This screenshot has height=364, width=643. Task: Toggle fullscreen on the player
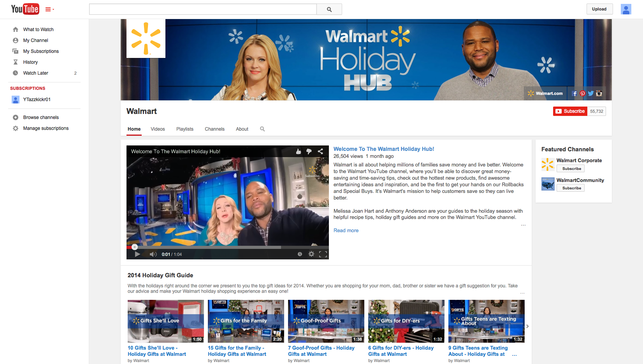click(x=323, y=254)
